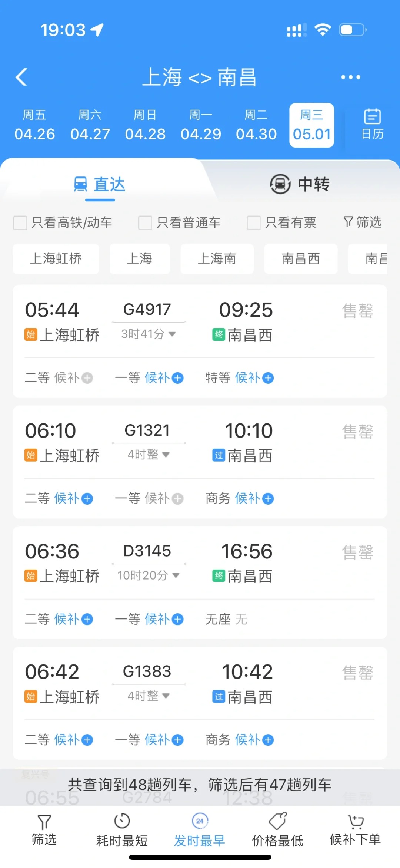The width and height of the screenshot is (400, 868).
Task: Select date 周五 04.26
Action: [x=34, y=125]
